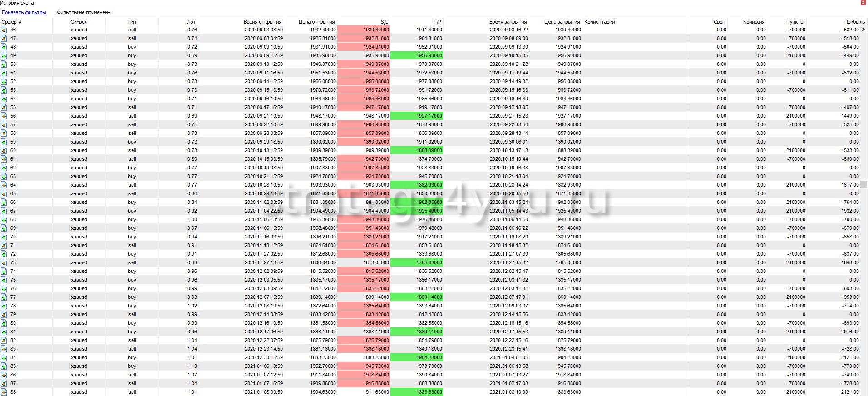Click the Время закрытия column header
The height and width of the screenshot is (396, 868).
(x=508, y=22)
